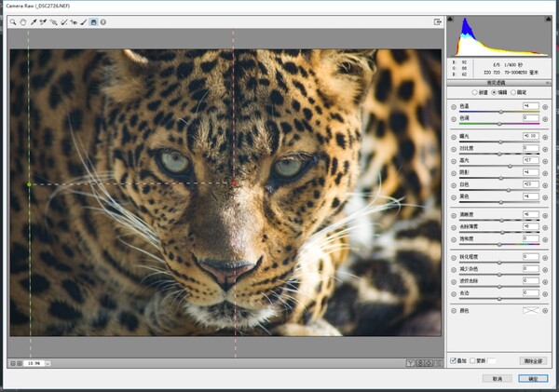Click the 高光 highlights slider handle
This screenshot has height=392, width=559.
pyautogui.click(x=511, y=166)
